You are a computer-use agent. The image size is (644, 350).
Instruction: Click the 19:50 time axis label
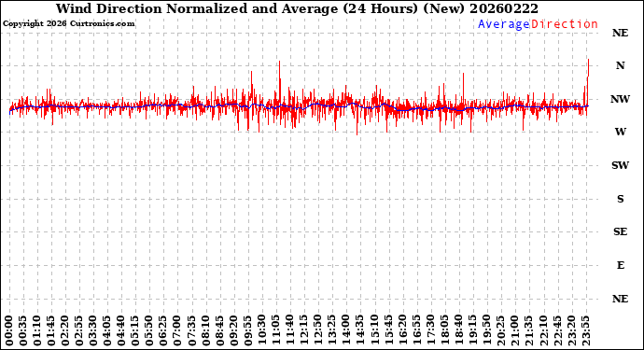click(x=487, y=330)
